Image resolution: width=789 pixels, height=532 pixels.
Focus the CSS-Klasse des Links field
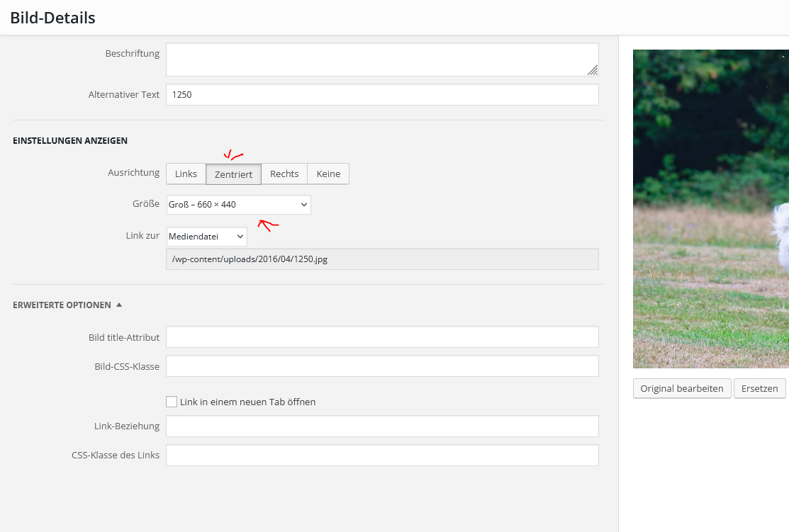click(x=382, y=455)
